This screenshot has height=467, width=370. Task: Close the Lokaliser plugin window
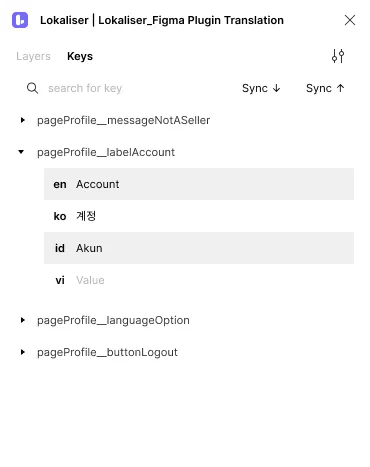click(x=350, y=20)
